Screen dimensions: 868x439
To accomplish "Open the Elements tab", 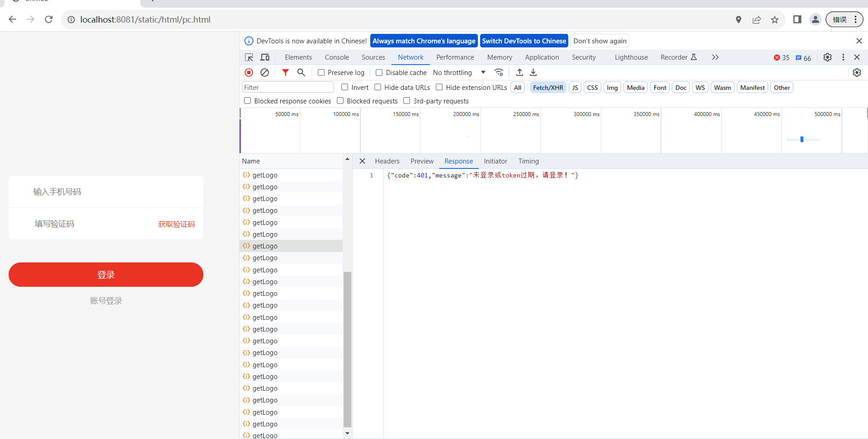I will 298,57.
